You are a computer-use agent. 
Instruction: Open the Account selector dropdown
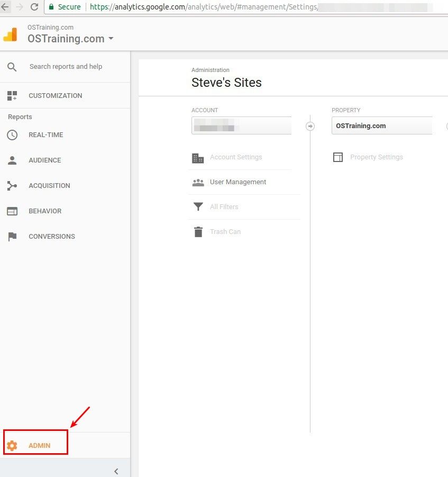coord(241,125)
